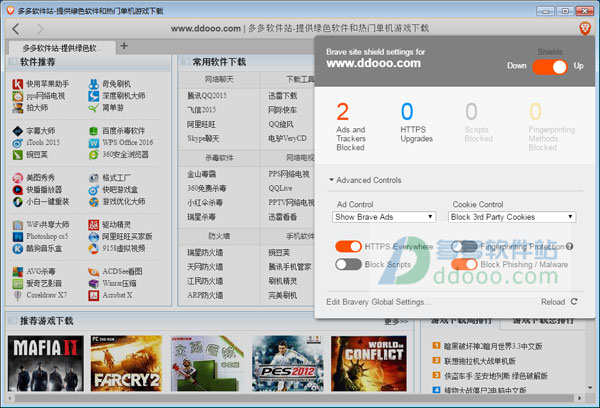Click the Coreldraw X7 icon
This screenshot has height=408, width=600.
tap(18, 295)
